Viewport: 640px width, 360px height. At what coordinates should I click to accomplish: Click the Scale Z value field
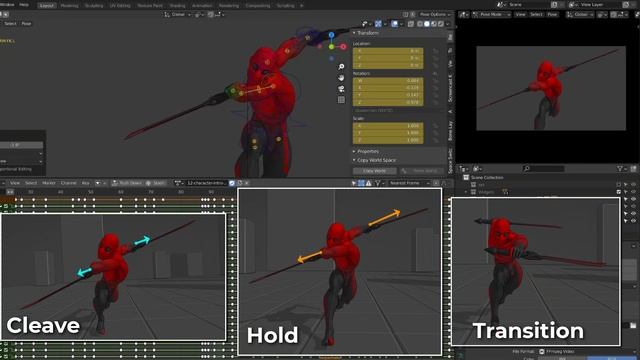[x=388, y=140]
